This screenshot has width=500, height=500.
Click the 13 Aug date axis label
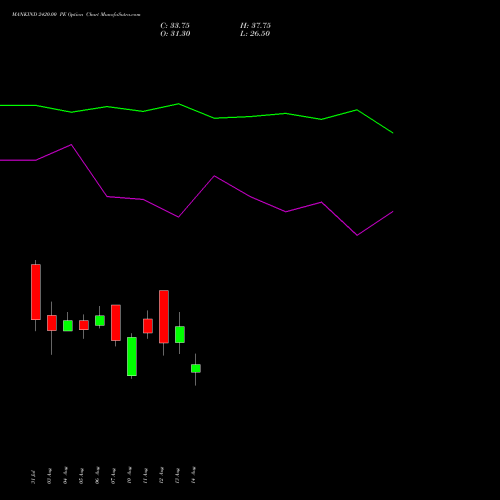pos(177,475)
